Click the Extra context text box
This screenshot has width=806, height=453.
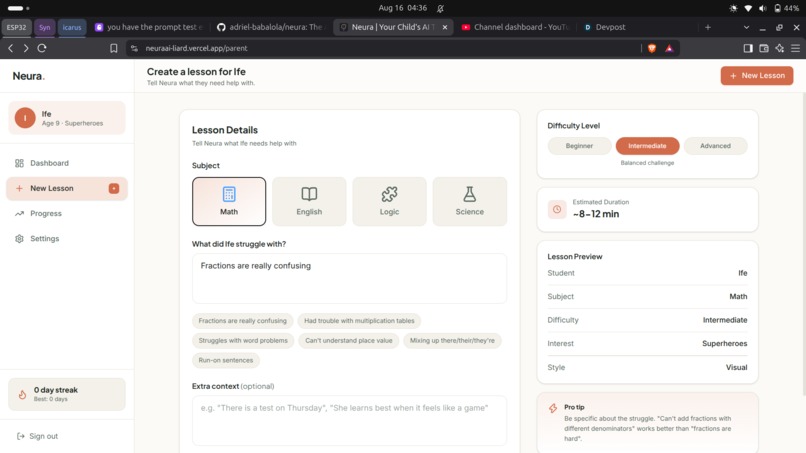coord(350,421)
